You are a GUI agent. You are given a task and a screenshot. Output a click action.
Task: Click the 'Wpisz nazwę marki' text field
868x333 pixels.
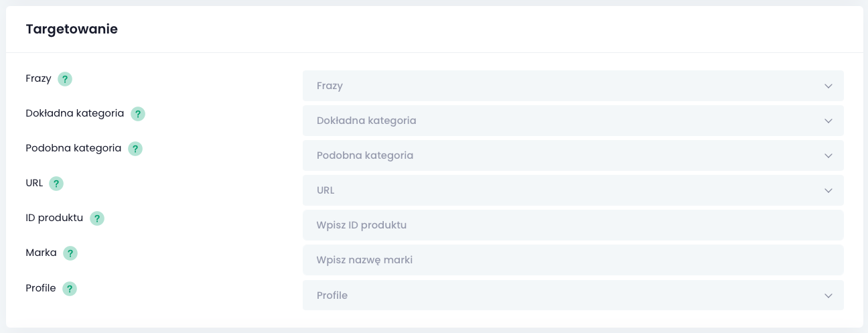coord(573,260)
